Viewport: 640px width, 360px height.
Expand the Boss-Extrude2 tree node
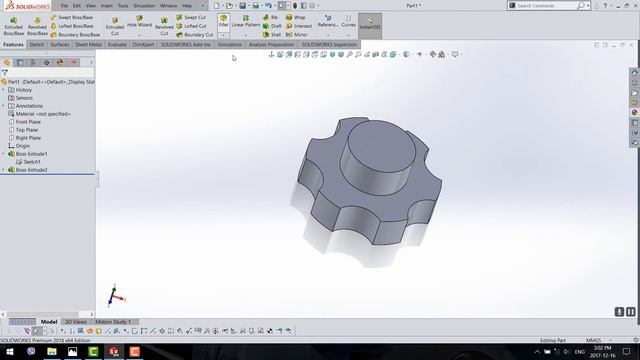tap(4, 170)
